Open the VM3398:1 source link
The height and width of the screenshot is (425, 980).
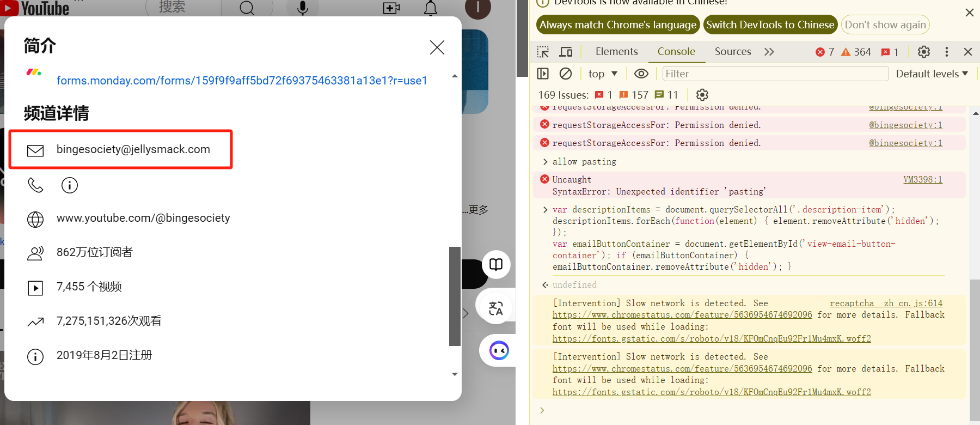[x=923, y=179]
